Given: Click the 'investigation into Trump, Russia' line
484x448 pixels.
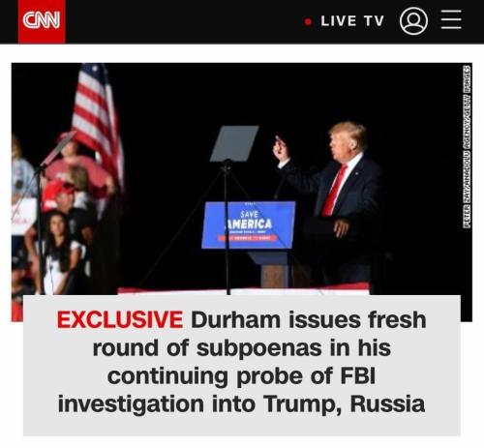Looking at the screenshot, I should click(x=241, y=403).
